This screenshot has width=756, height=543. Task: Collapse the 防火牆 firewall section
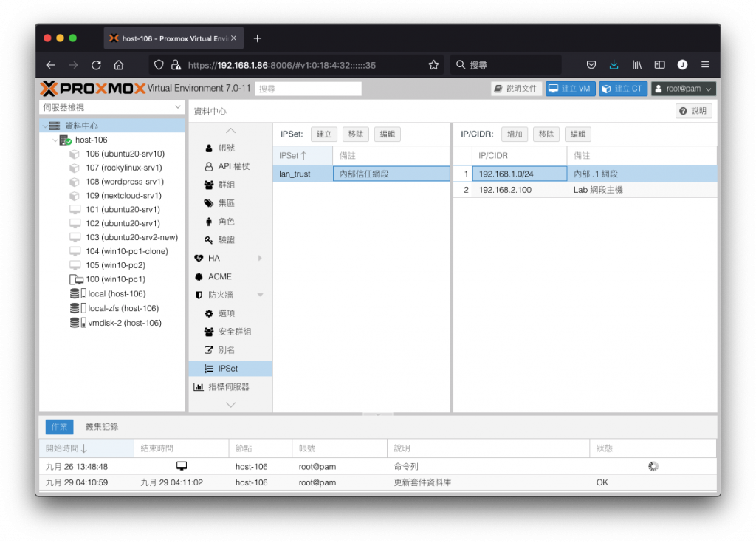261,295
